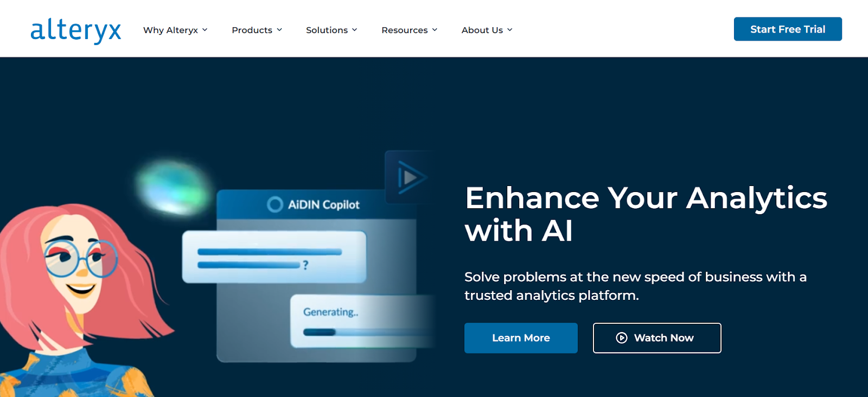
Task: Open the Solutions menu
Action: [327, 30]
